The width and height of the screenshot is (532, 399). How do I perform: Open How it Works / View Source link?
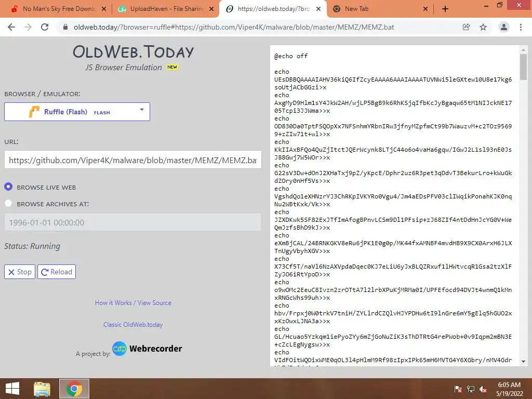[133, 303]
